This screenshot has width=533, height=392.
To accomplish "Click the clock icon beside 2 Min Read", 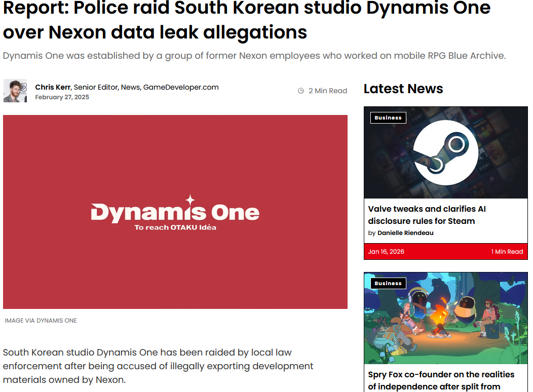I will (301, 91).
